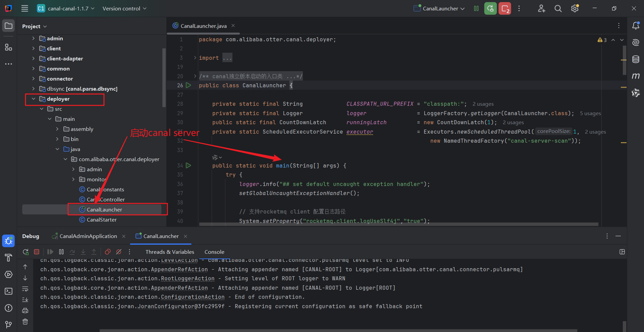Show more tool windows ellipsis
Screen dimensions: 644x332
point(8,64)
